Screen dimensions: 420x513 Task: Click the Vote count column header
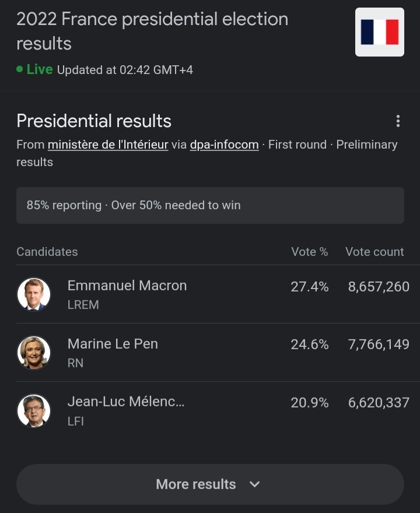click(x=374, y=252)
